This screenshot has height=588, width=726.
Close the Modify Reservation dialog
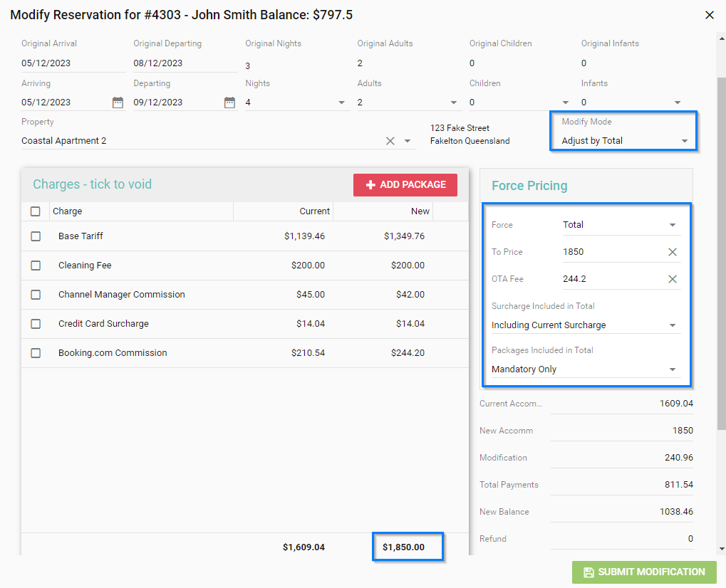[709, 15]
